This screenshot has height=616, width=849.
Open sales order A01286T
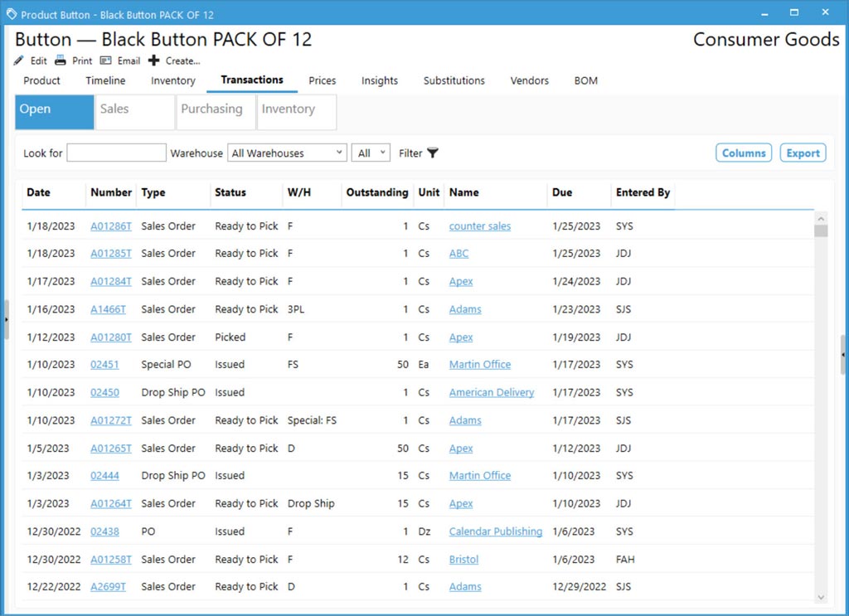pyautogui.click(x=111, y=226)
